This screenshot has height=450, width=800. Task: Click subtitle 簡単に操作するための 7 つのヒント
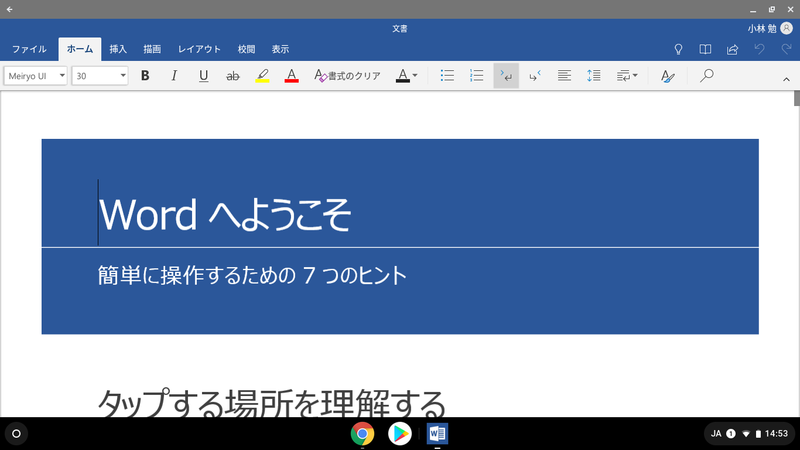point(252,276)
